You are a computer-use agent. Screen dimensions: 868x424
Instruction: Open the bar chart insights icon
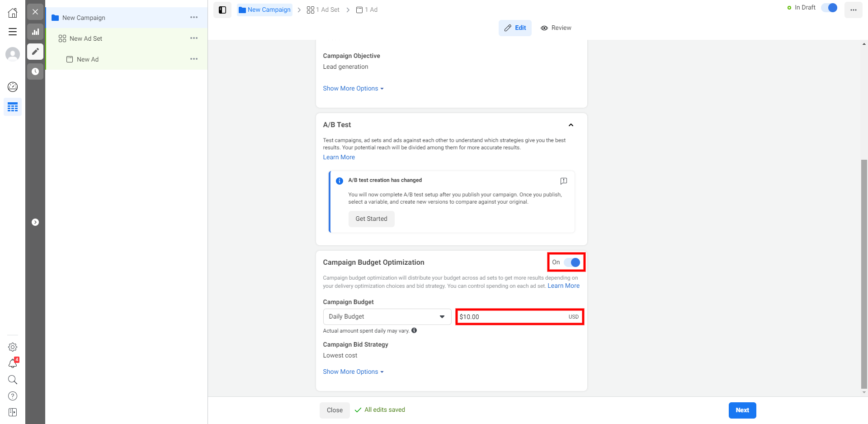pyautogui.click(x=35, y=32)
